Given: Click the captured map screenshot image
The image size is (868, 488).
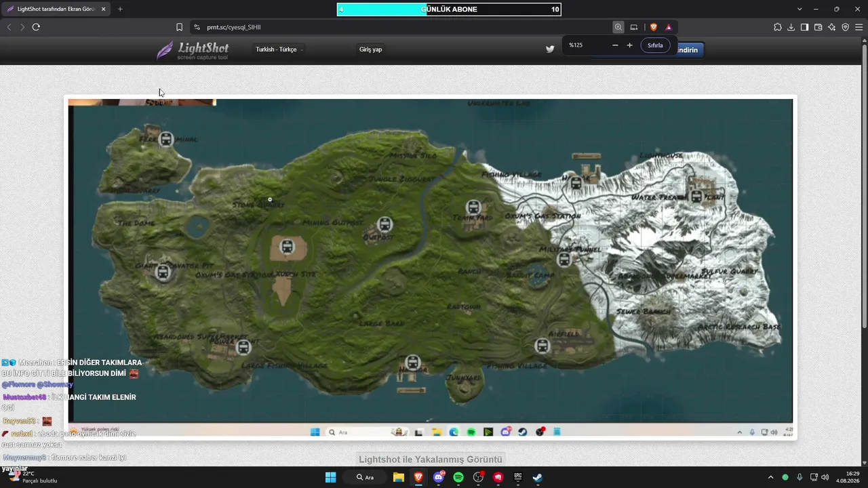Looking at the screenshot, I should (430, 268).
